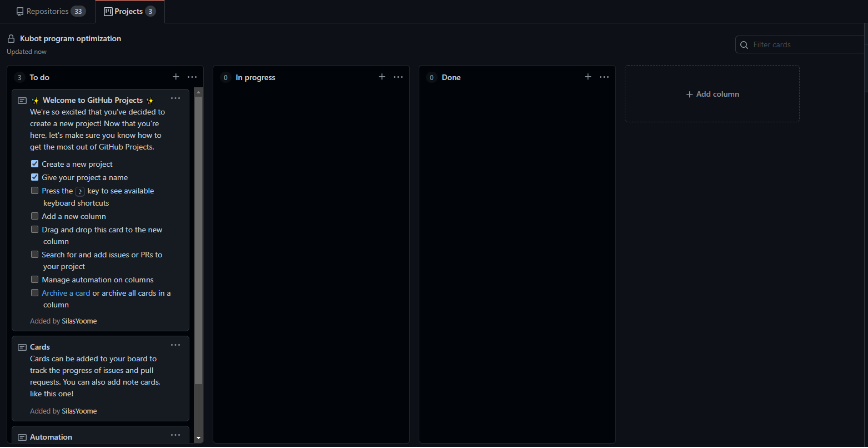Check the Manage automation on columns checkbox

pos(34,280)
